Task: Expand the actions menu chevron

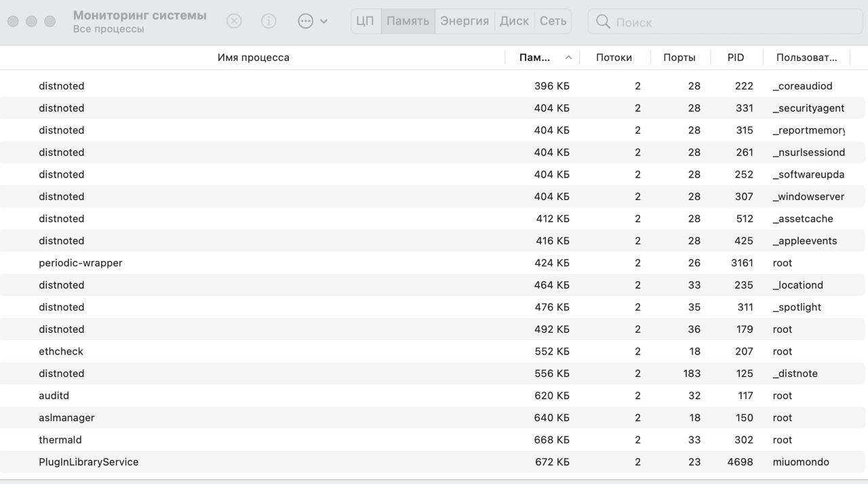Action: pyautogui.click(x=323, y=22)
